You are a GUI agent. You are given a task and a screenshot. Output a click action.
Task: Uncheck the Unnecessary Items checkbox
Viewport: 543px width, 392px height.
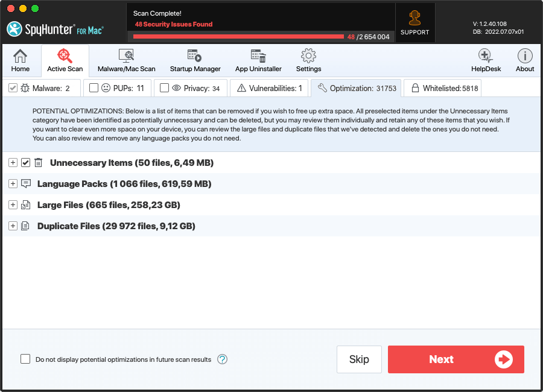[25, 163]
